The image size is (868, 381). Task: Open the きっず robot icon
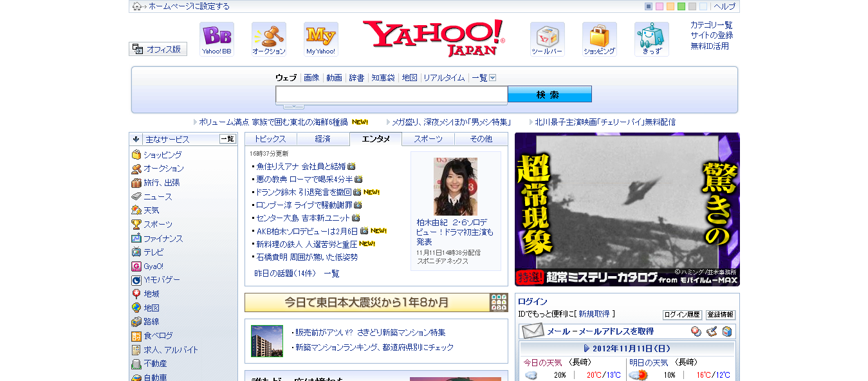[x=652, y=39]
